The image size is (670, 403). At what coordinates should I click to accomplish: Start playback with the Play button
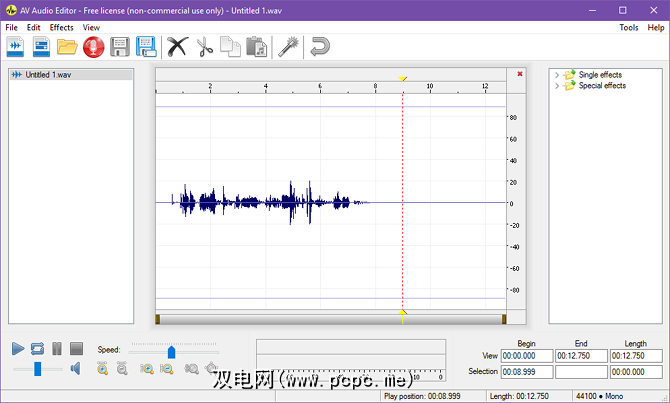coord(18,349)
